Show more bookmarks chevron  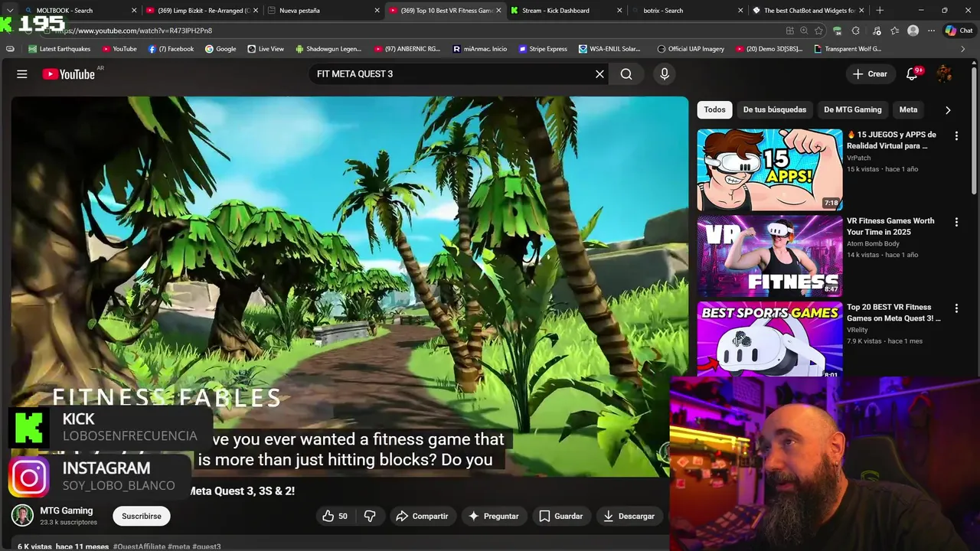coord(963,49)
